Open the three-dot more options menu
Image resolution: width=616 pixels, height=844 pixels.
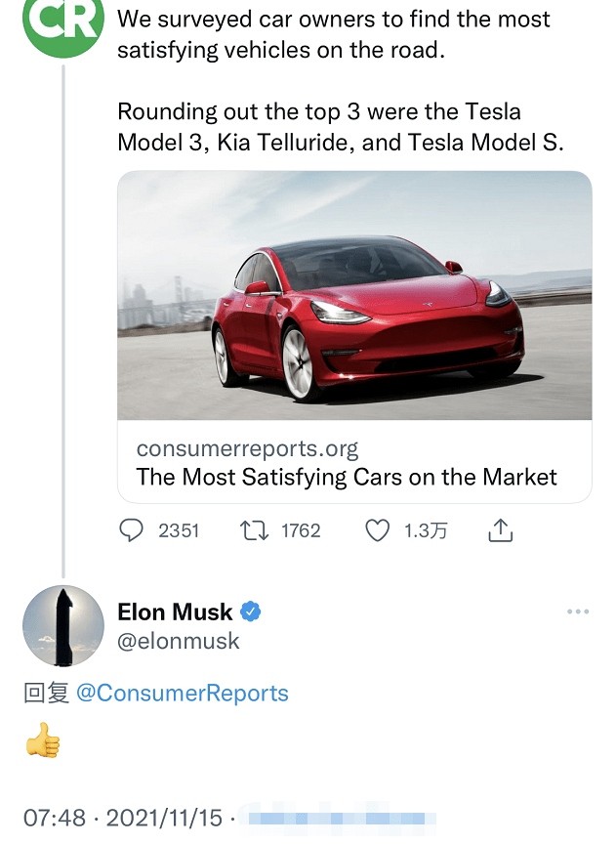tap(578, 612)
